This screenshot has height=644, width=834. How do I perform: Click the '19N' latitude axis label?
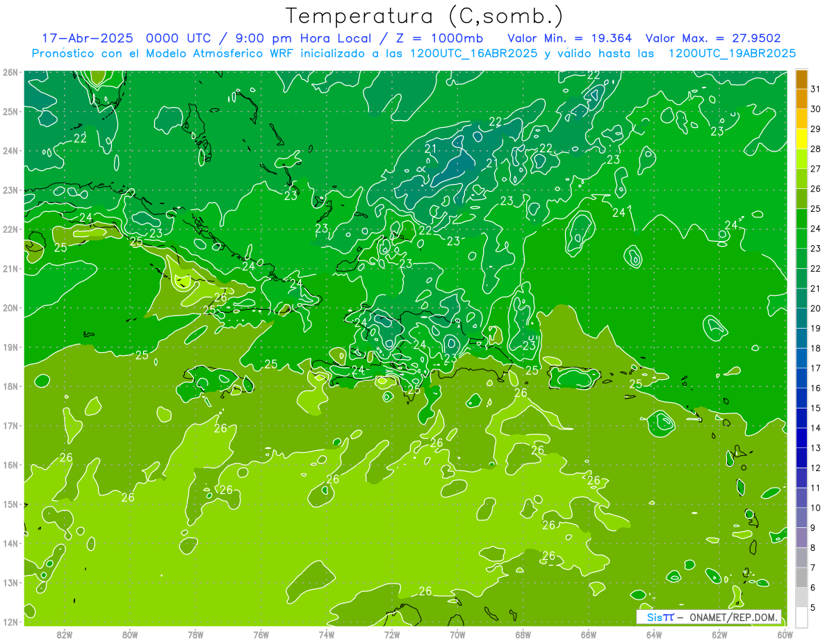click(x=11, y=347)
